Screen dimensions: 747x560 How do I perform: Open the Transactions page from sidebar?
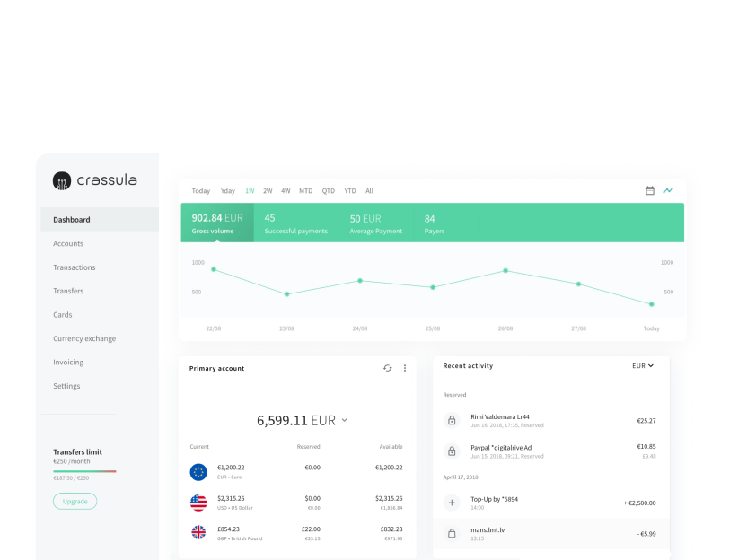point(74,267)
